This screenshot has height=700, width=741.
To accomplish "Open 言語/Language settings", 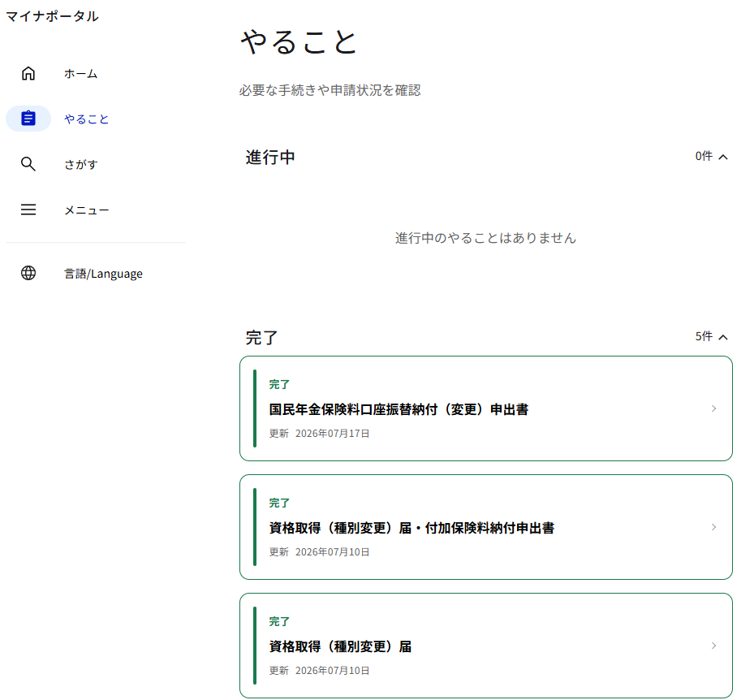I will coord(104,274).
